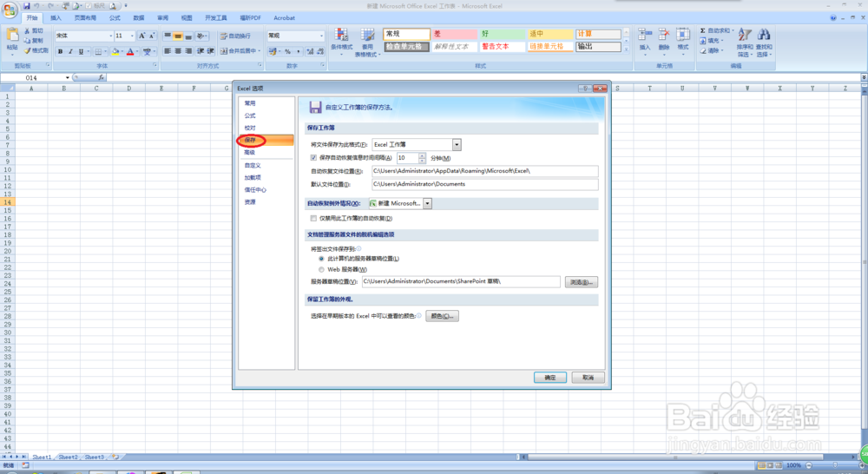Open the 信任中心 category in Excel Options

pyautogui.click(x=256, y=189)
